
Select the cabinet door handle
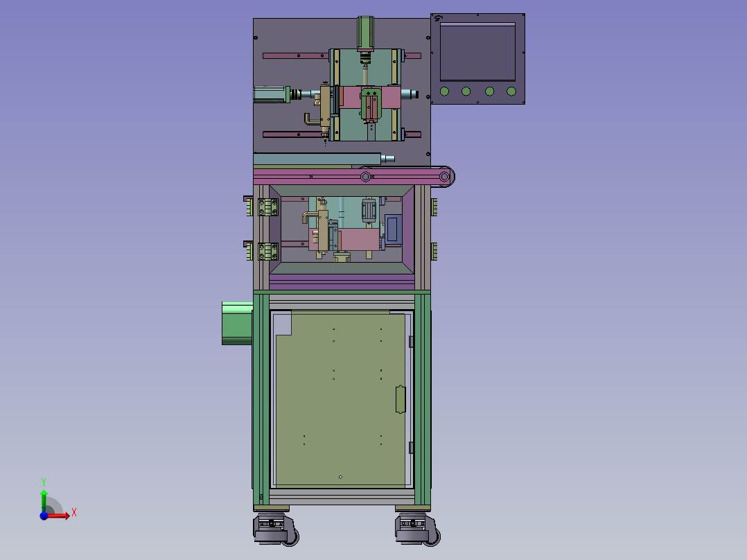click(401, 399)
